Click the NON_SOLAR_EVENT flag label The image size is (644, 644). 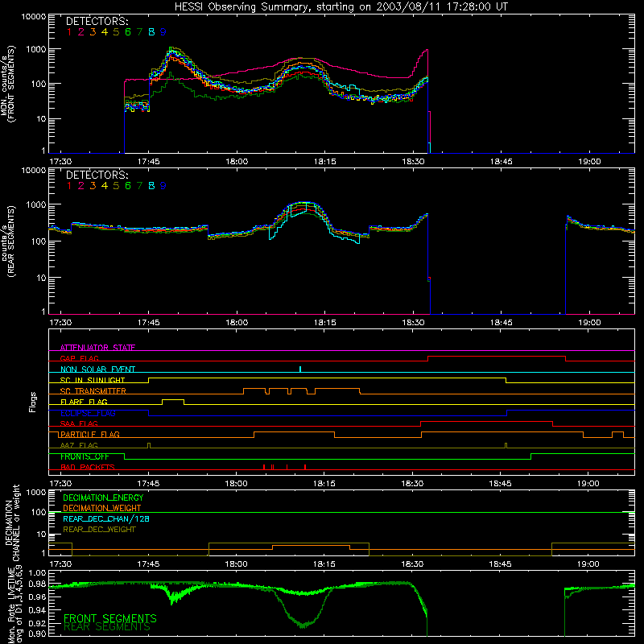pos(97,369)
